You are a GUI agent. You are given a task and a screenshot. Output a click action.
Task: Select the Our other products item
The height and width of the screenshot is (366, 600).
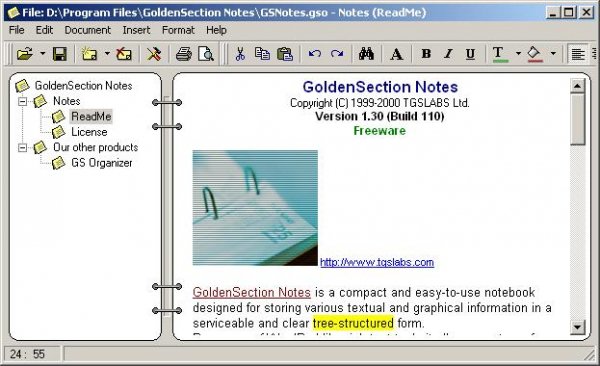pyautogui.click(x=96, y=147)
